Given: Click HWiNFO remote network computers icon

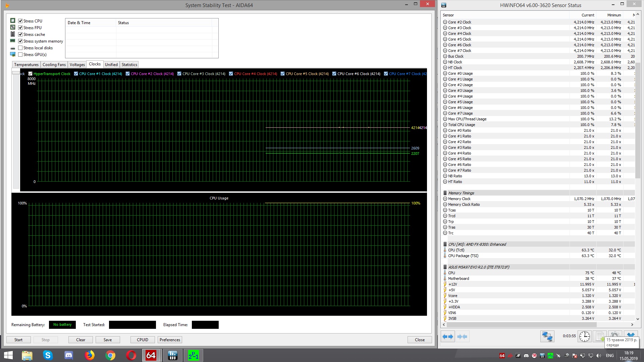Looking at the screenshot, I should [x=547, y=337].
